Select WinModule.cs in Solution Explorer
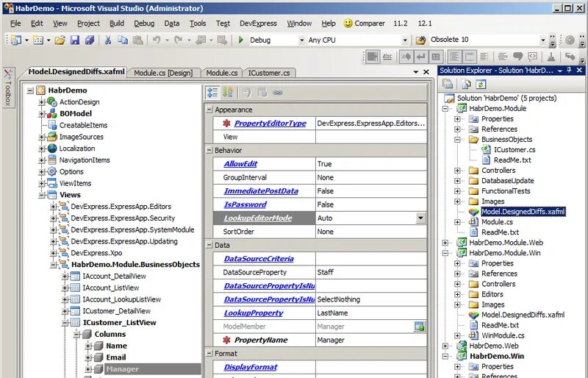The height and width of the screenshot is (378, 588). pos(503,335)
